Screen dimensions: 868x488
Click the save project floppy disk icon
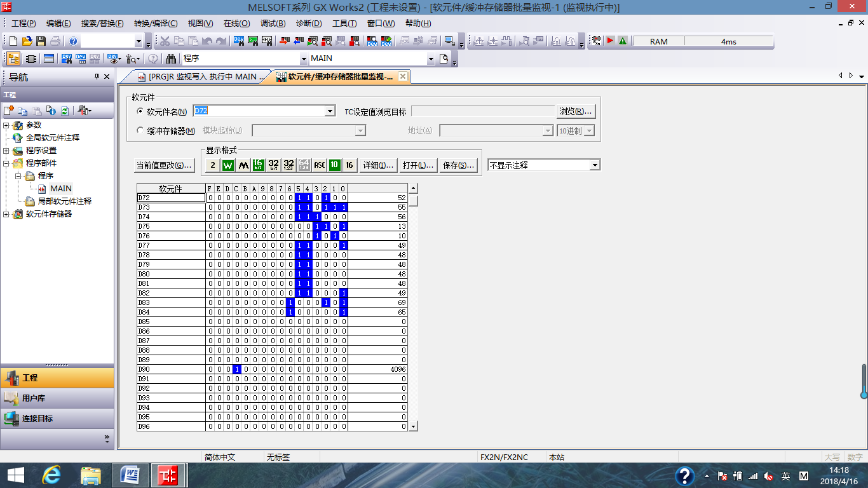point(41,41)
